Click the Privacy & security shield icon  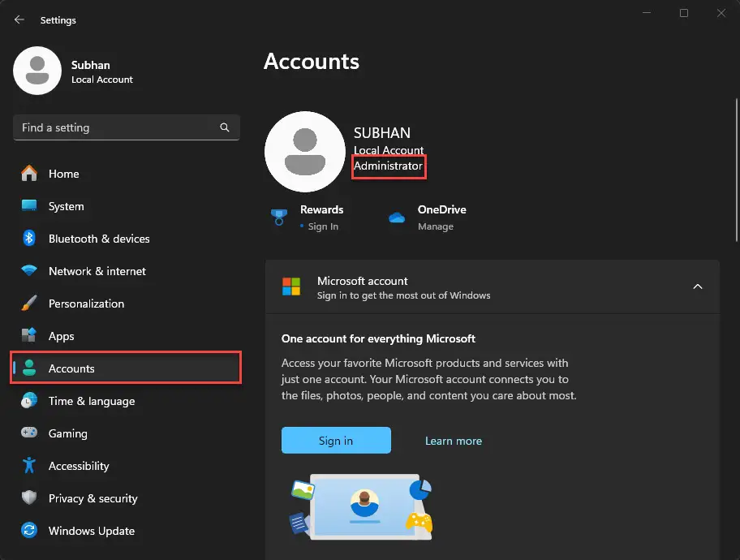click(29, 498)
